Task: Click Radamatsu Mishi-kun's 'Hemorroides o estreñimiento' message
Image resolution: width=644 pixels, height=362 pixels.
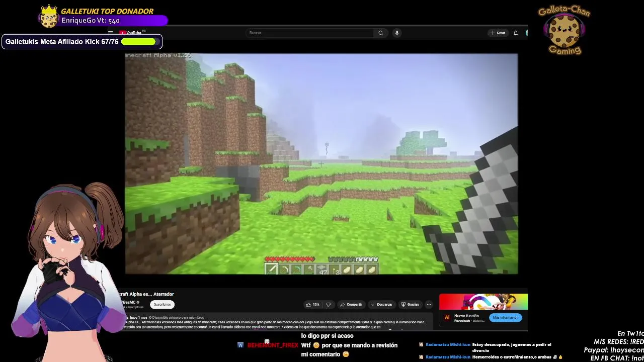Action: tap(517, 357)
